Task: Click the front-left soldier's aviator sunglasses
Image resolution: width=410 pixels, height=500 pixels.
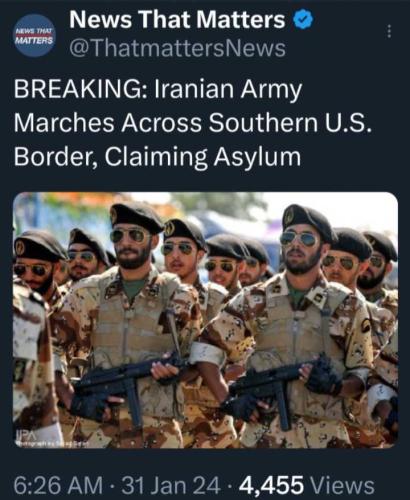Action: [131, 236]
